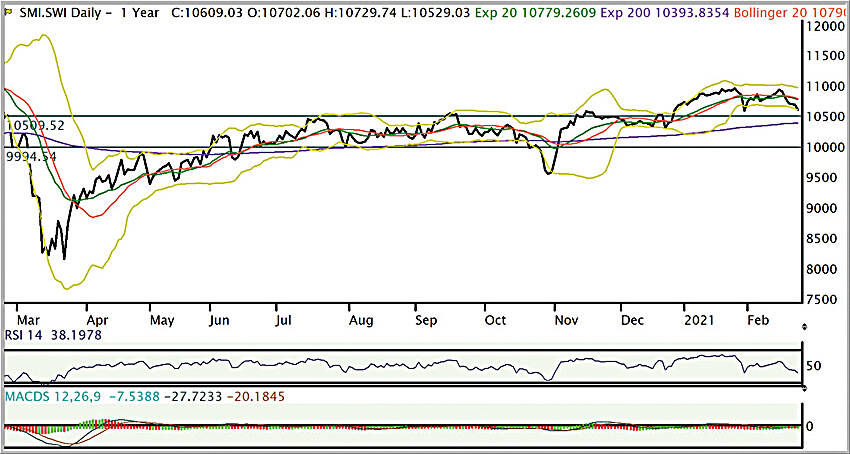Click the 12000 price axis label
This screenshot has height=454, width=850.
click(825, 25)
